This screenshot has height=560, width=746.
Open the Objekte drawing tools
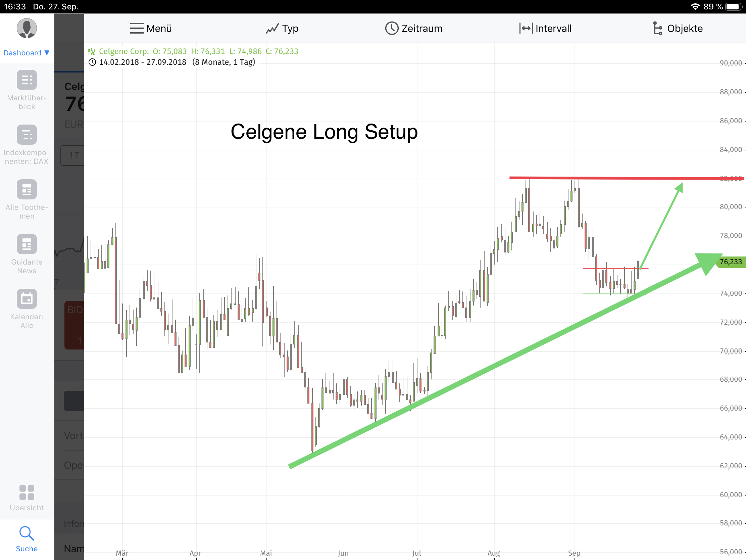point(677,28)
